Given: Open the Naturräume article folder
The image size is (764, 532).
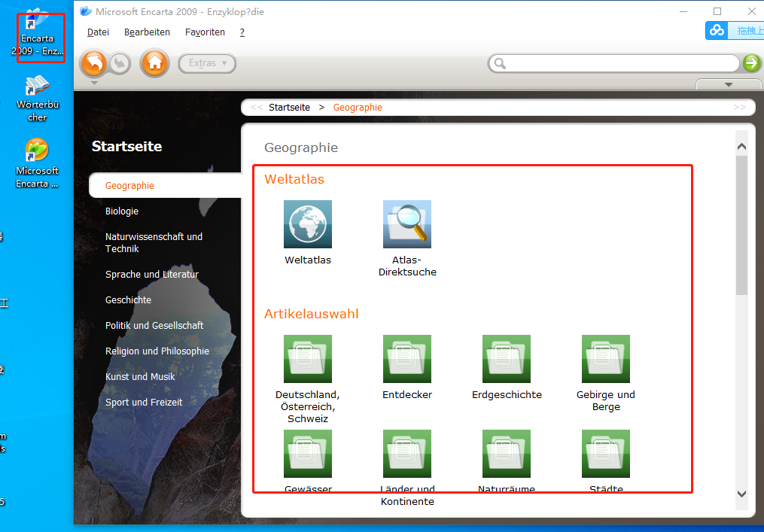Looking at the screenshot, I should point(507,454).
